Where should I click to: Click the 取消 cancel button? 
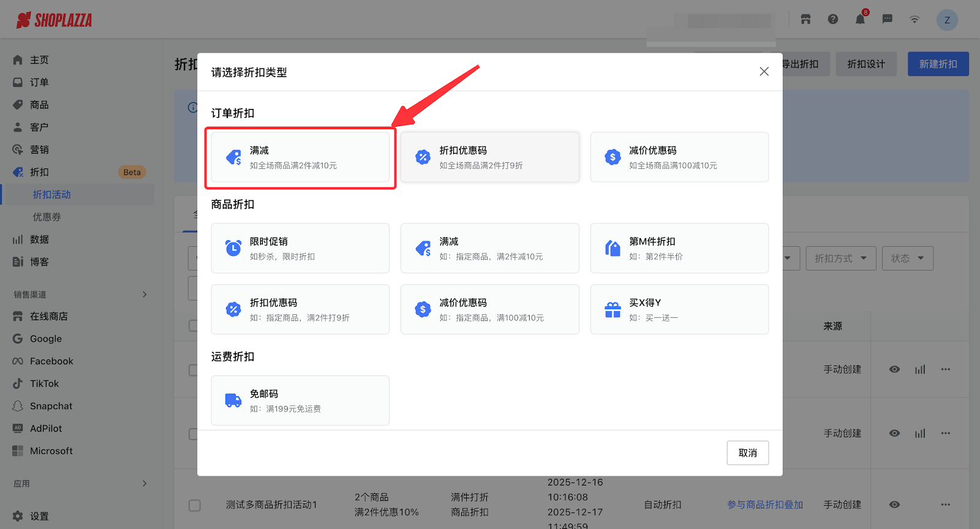747,453
